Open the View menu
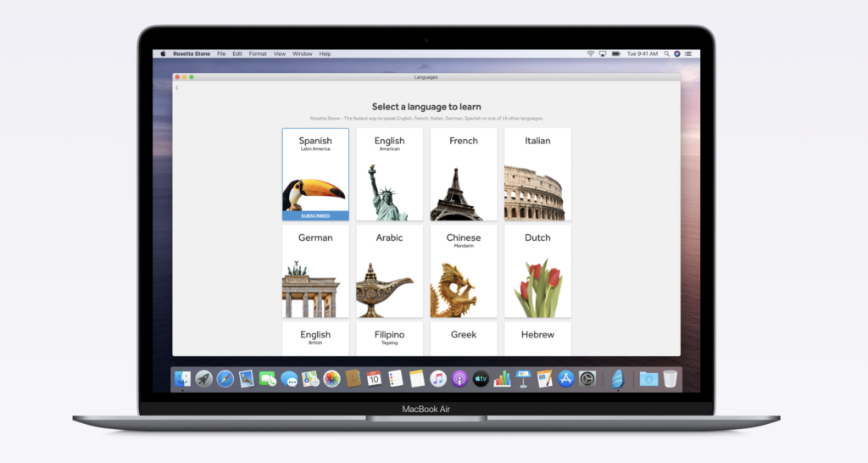The image size is (868, 463). 280,53
